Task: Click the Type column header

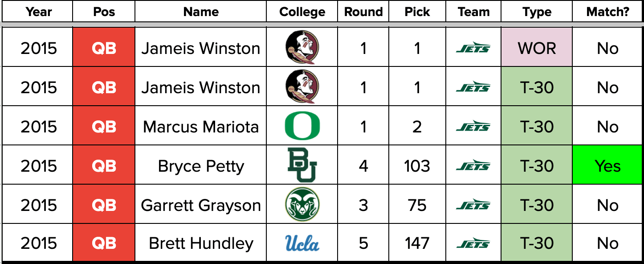Action: point(537,12)
